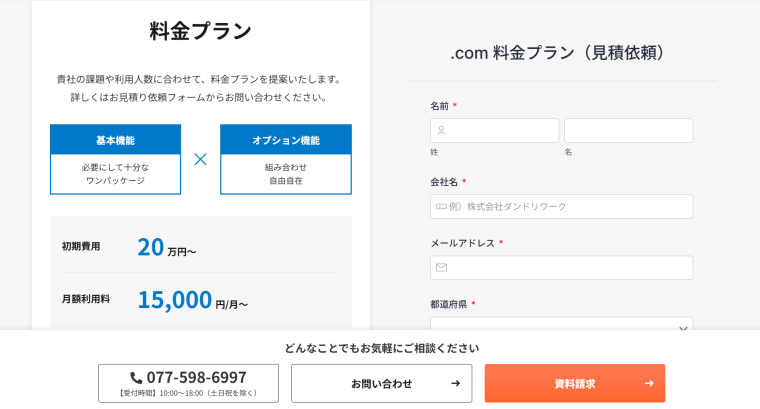
Task: Click the メールアドレス field label
Action: [x=462, y=243]
